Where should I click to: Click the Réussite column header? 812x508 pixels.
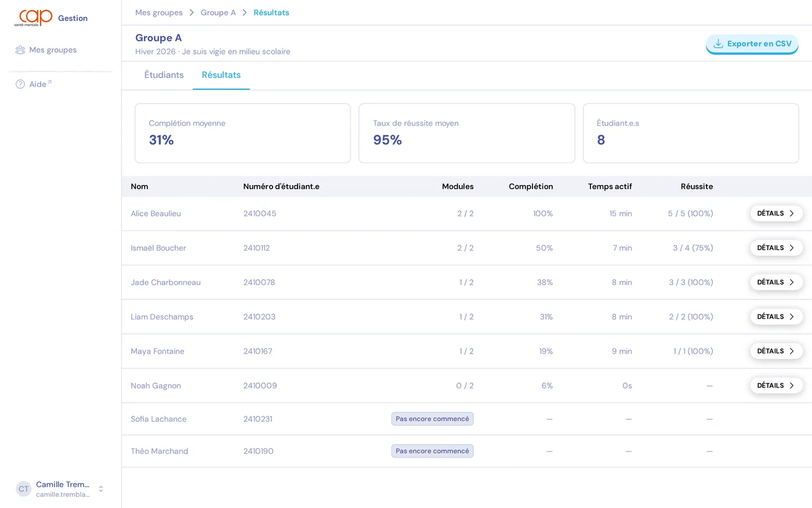coord(697,186)
